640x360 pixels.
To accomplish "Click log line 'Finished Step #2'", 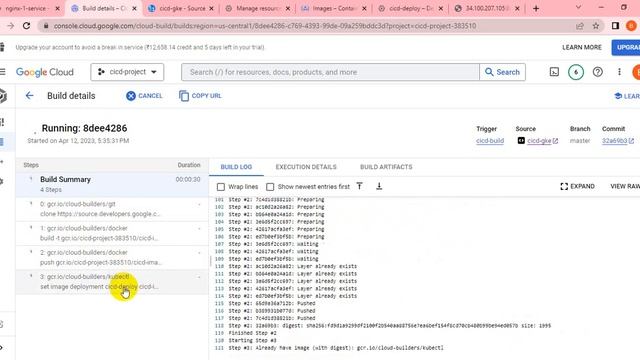I will pos(252,333).
